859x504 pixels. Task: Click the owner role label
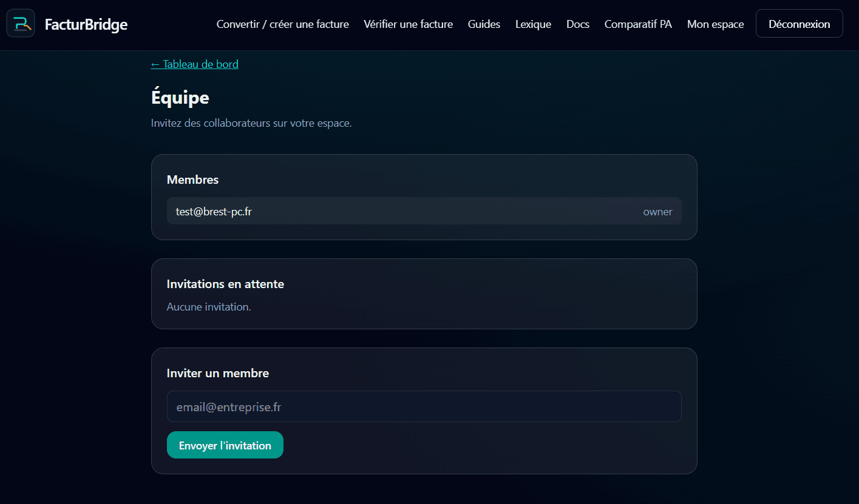point(658,212)
